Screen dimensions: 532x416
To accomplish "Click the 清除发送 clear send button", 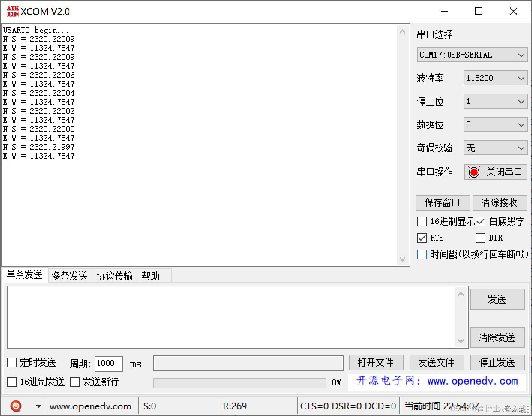I will [x=497, y=337].
